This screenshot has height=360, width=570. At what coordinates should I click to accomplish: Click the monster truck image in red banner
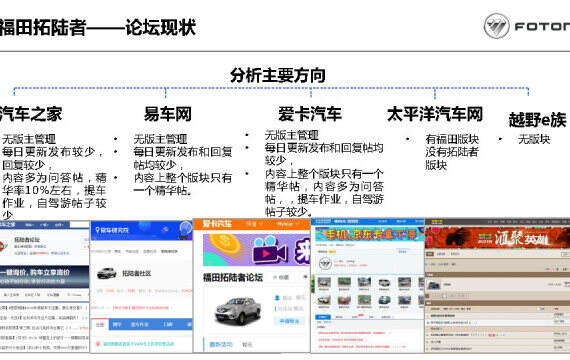(x=458, y=238)
